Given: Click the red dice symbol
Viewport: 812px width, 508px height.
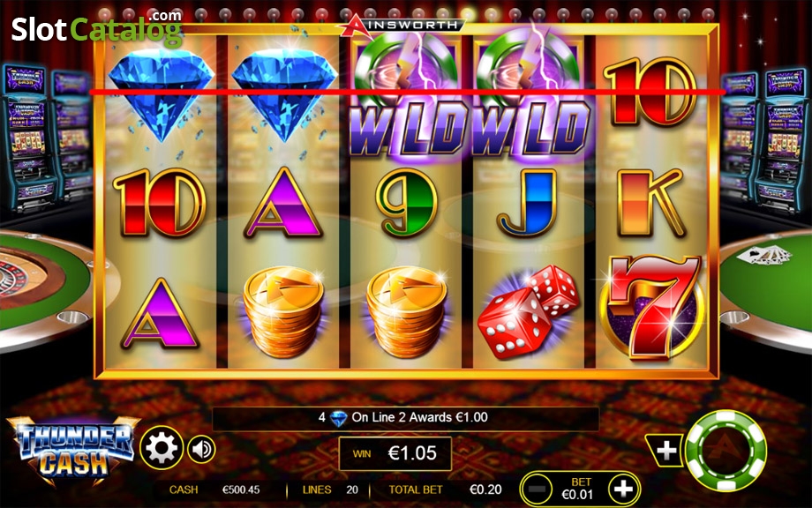Looking at the screenshot, I should (x=528, y=312).
